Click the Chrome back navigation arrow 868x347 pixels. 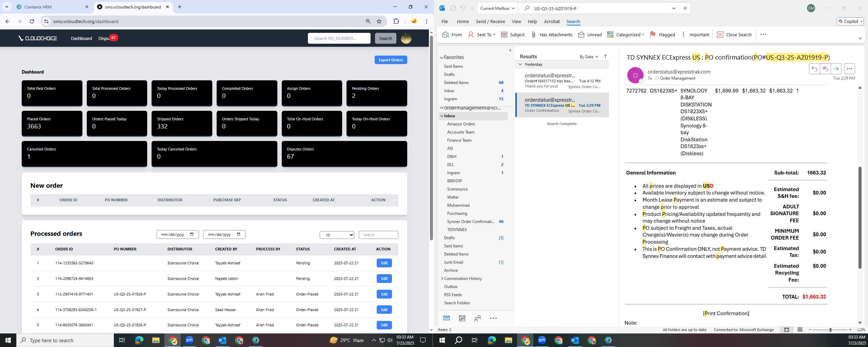7,21
